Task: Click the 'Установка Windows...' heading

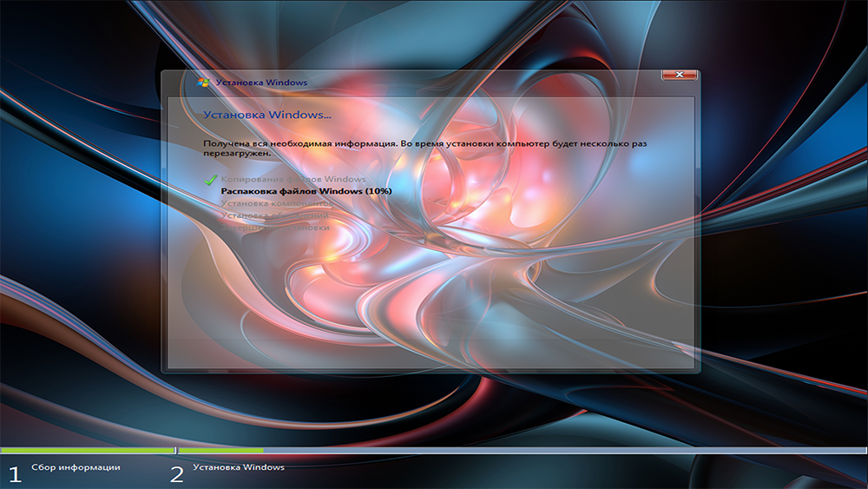Action: [267, 115]
